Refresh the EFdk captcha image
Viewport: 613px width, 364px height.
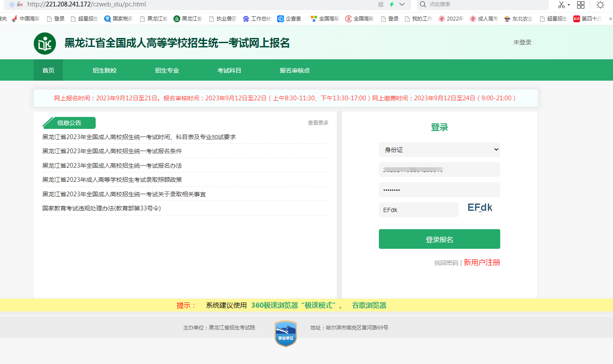coord(480,208)
